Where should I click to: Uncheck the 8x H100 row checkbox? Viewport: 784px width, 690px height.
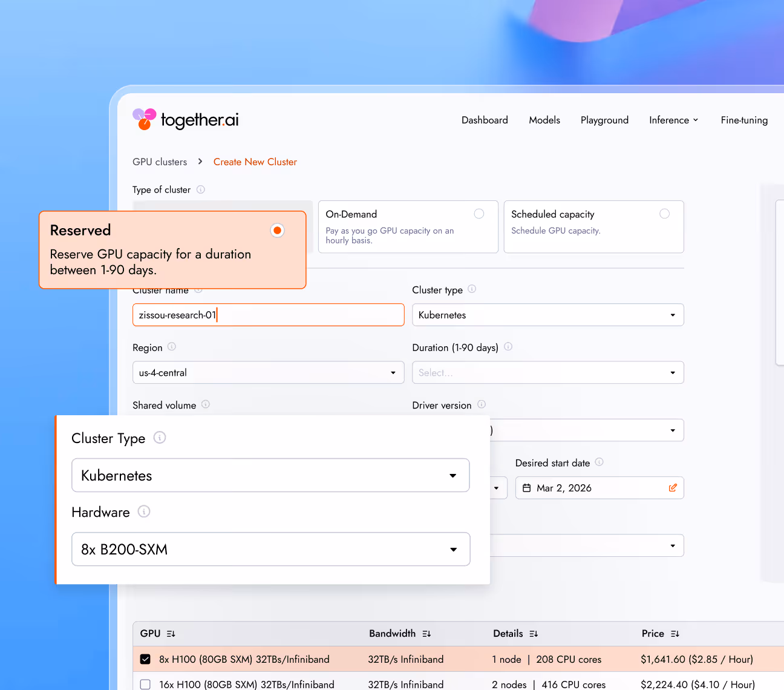[x=145, y=659]
